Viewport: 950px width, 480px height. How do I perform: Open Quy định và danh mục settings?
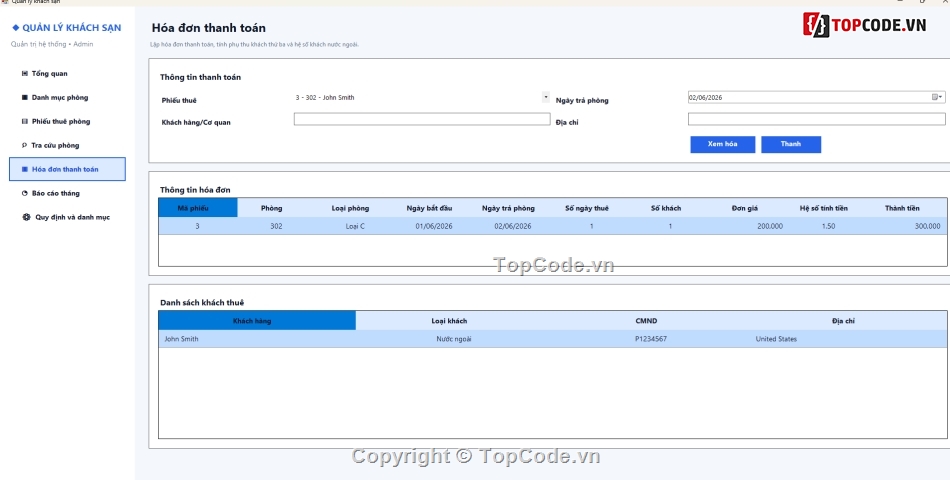(x=67, y=217)
